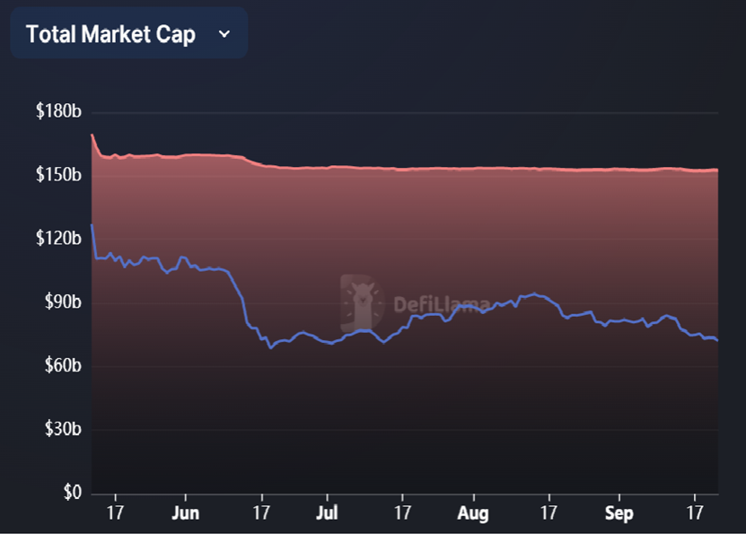Click the blue line's lowest dip in mid-June
Viewport: 746px width, 560px height.
click(x=270, y=346)
